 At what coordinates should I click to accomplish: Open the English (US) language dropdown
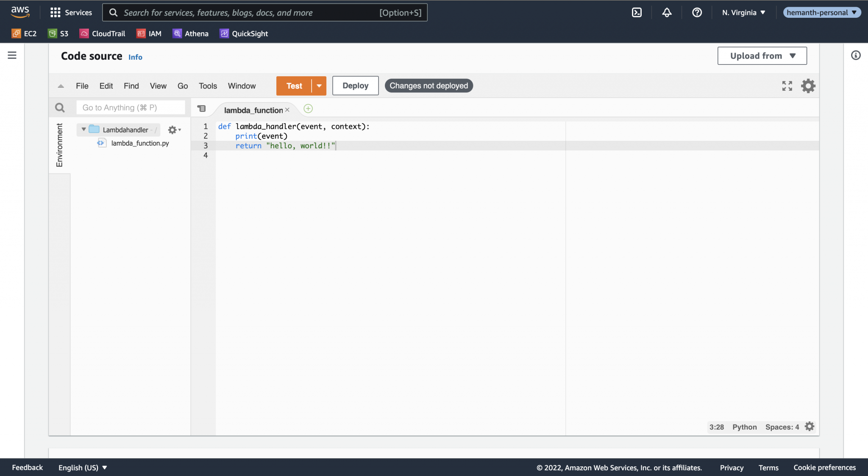(x=82, y=467)
